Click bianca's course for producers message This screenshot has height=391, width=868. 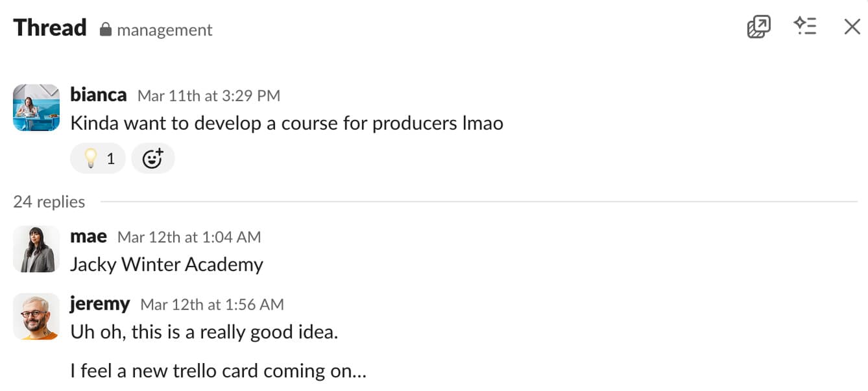pos(286,123)
